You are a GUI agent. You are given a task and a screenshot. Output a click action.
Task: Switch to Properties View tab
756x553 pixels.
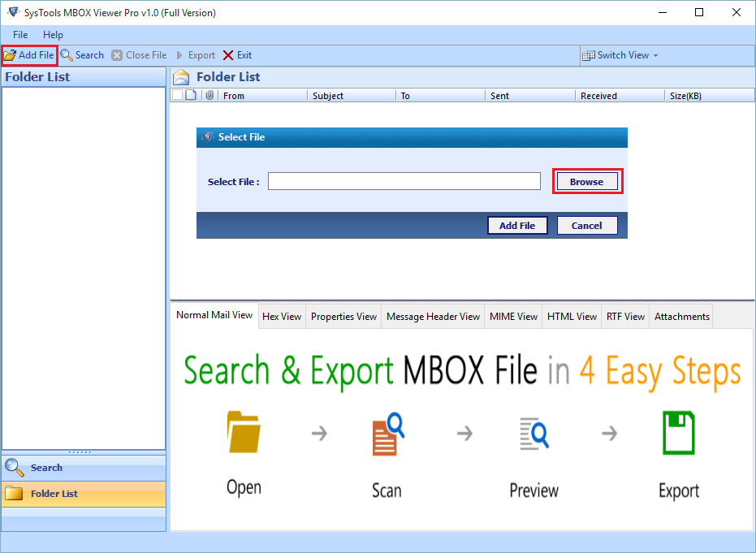343,317
